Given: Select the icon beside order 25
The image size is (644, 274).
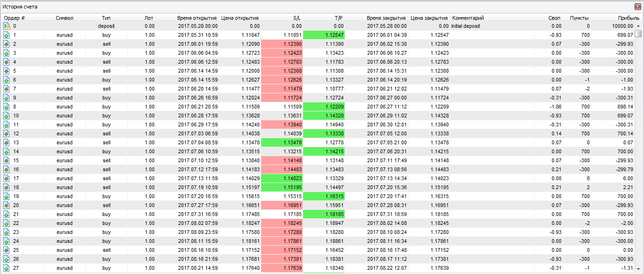Looking at the screenshot, I should tap(7, 250).
